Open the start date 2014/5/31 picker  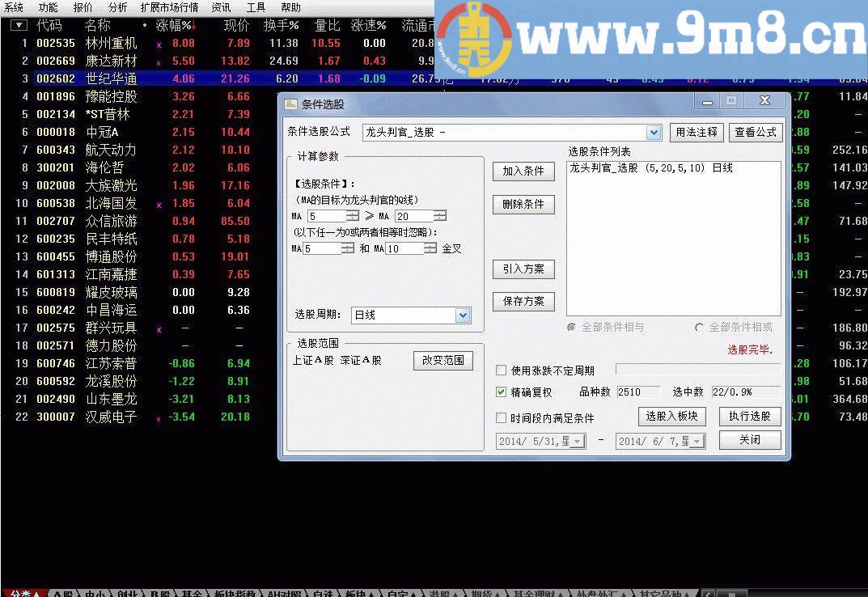[x=578, y=442]
